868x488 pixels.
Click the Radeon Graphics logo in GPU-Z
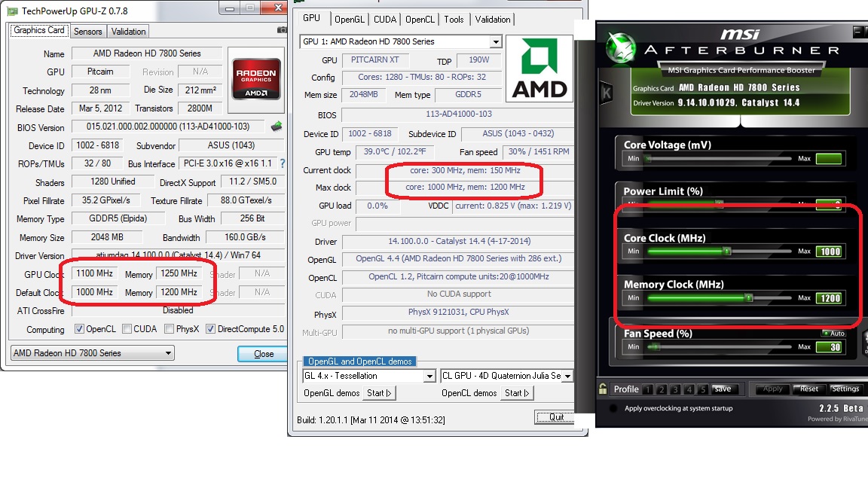[x=255, y=79]
